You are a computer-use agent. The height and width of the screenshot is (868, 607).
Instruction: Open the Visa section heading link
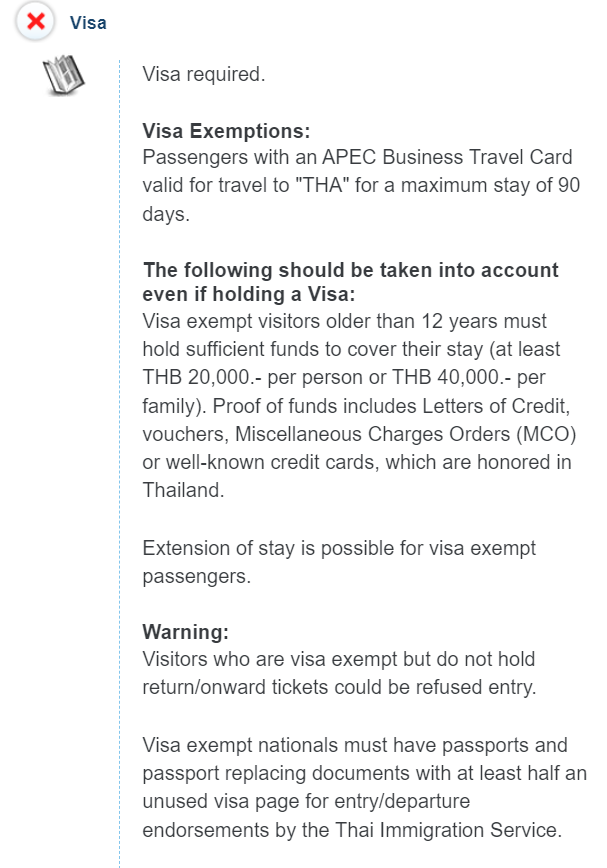[x=88, y=23]
